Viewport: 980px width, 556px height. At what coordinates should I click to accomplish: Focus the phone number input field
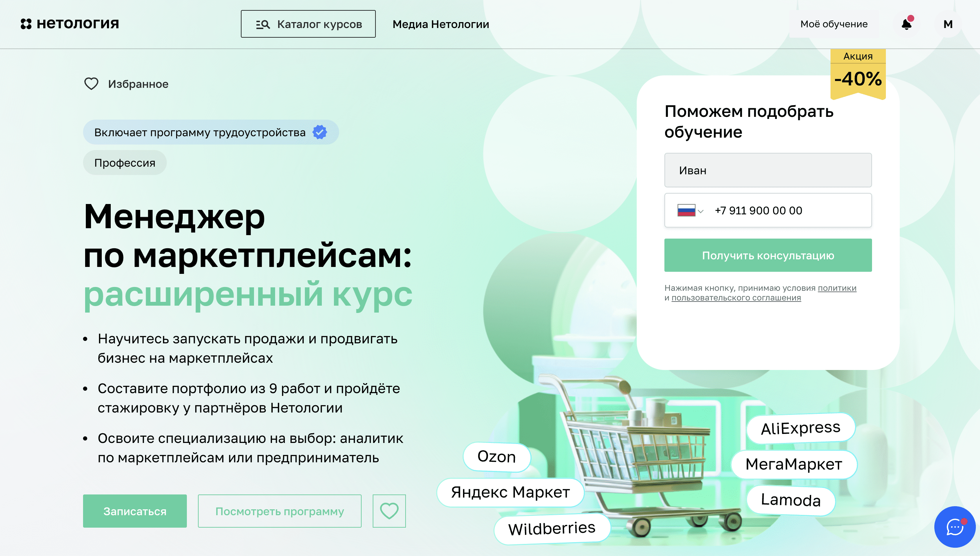pos(790,211)
